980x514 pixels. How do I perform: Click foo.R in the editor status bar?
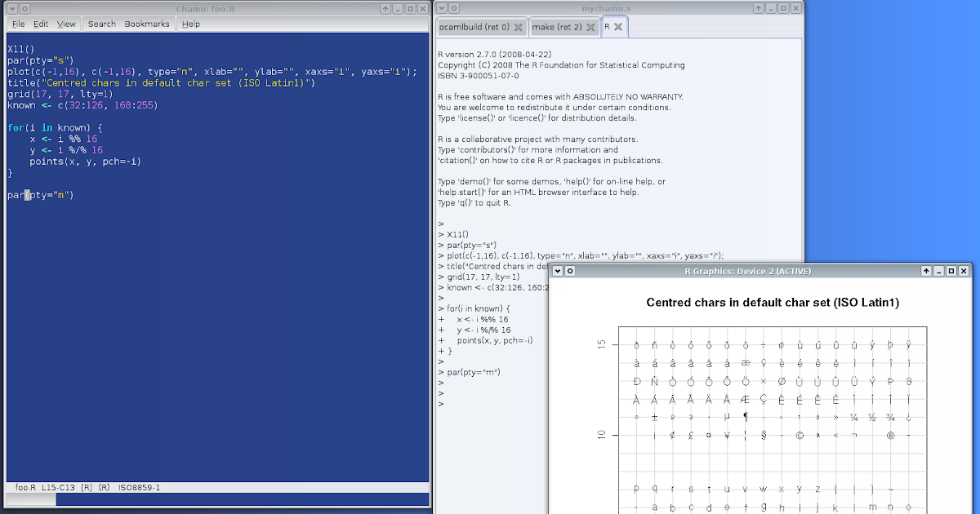pos(25,487)
